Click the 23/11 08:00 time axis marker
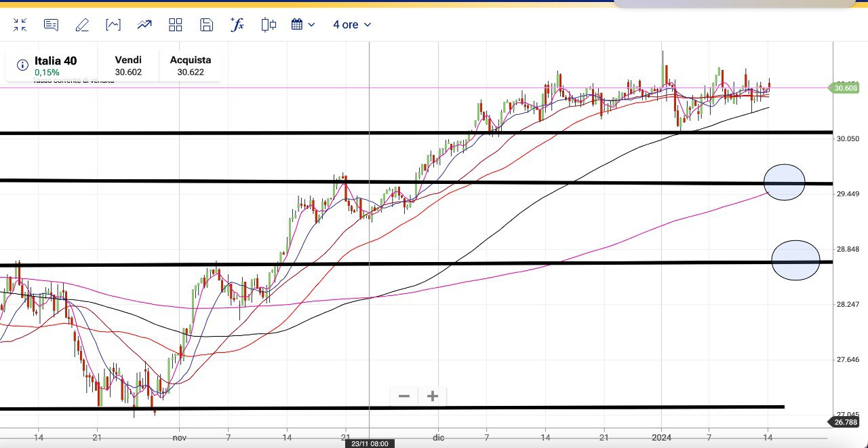868x448 pixels. tap(370, 443)
